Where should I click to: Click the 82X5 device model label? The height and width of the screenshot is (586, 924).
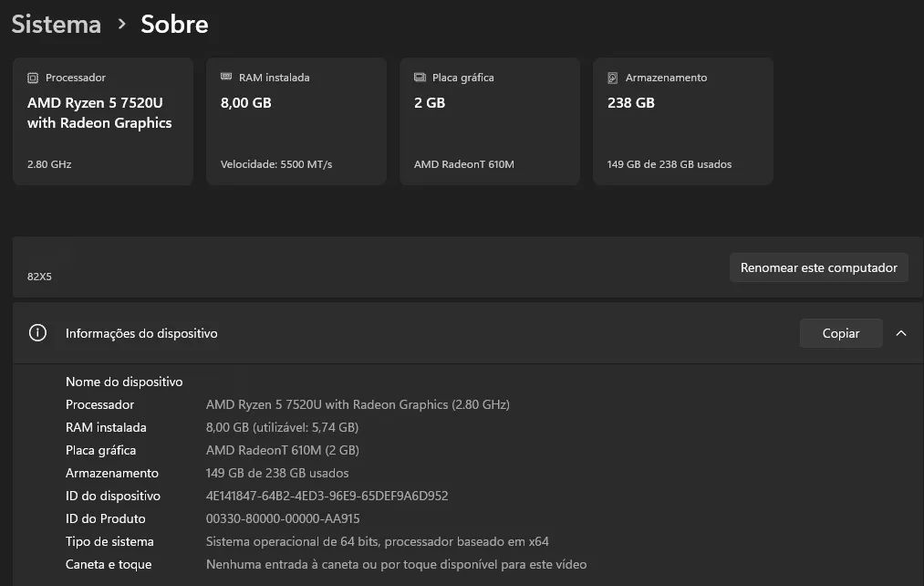click(x=39, y=277)
